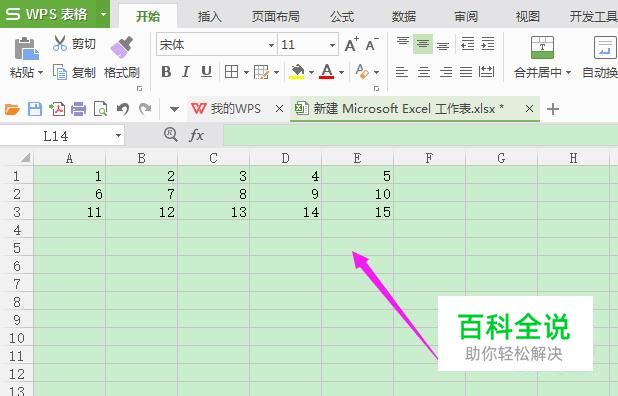Click the clear format eraser icon
Screen dimensions: 618x396
pos(361,72)
